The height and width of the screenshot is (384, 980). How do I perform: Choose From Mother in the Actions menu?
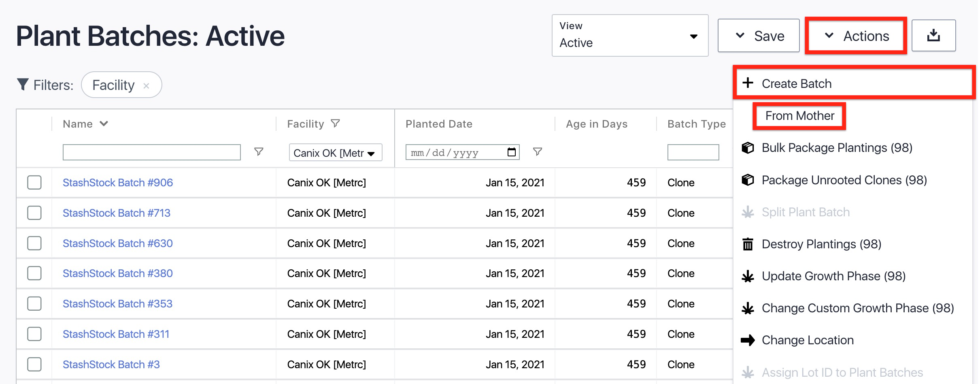click(799, 116)
